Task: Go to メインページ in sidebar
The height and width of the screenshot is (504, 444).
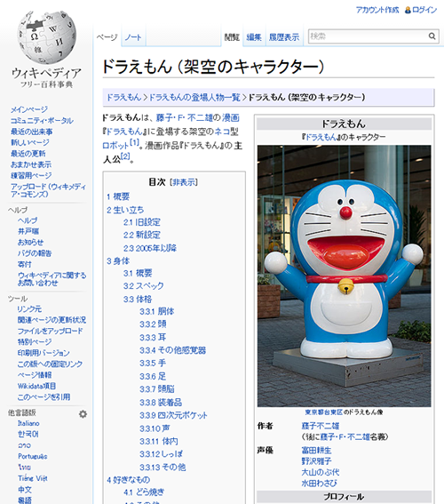Action: pyautogui.click(x=29, y=109)
